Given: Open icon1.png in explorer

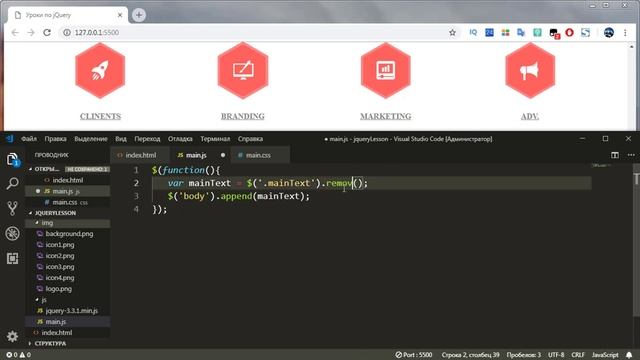Looking at the screenshot, I should point(68,245).
